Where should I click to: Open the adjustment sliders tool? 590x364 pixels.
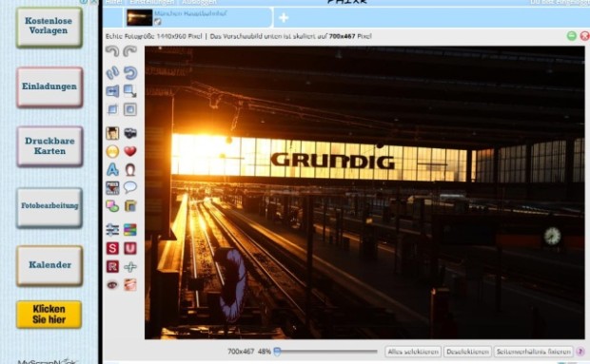112,229
